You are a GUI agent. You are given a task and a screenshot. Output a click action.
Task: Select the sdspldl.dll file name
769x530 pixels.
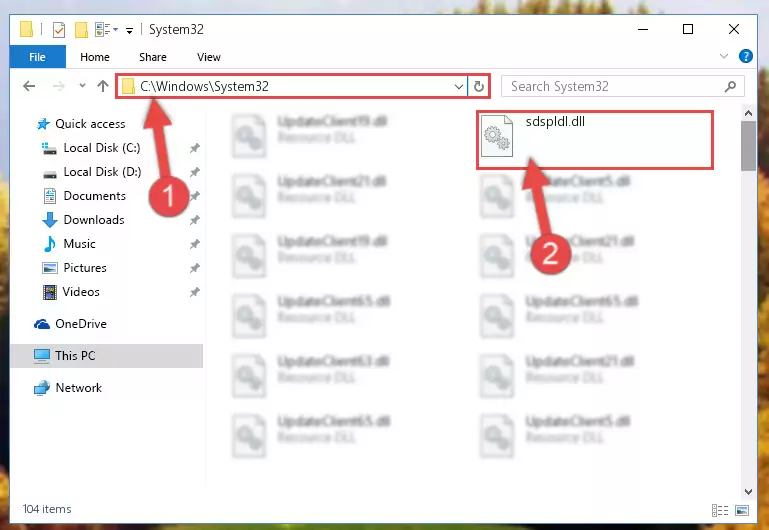coord(555,122)
